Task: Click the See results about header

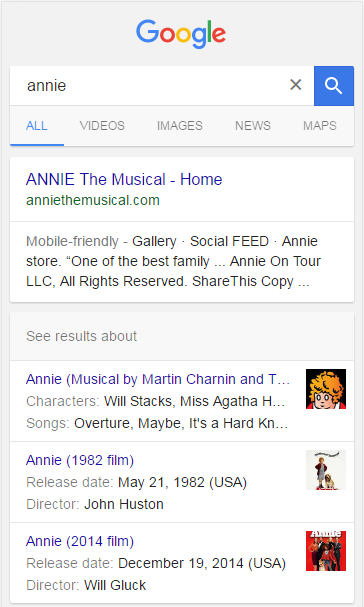Action: click(81, 336)
